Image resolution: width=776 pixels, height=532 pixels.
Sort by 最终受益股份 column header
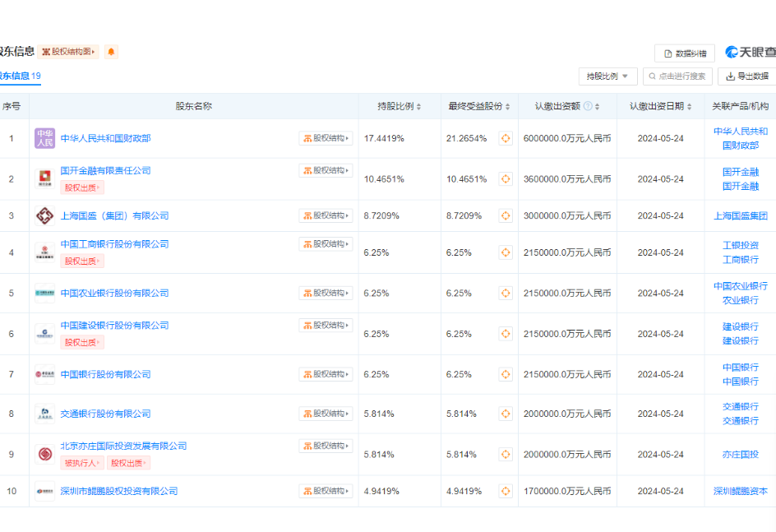coord(480,106)
